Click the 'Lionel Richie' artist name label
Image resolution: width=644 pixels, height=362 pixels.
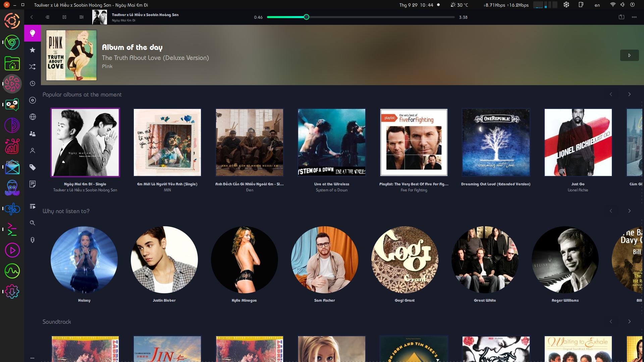(x=578, y=190)
